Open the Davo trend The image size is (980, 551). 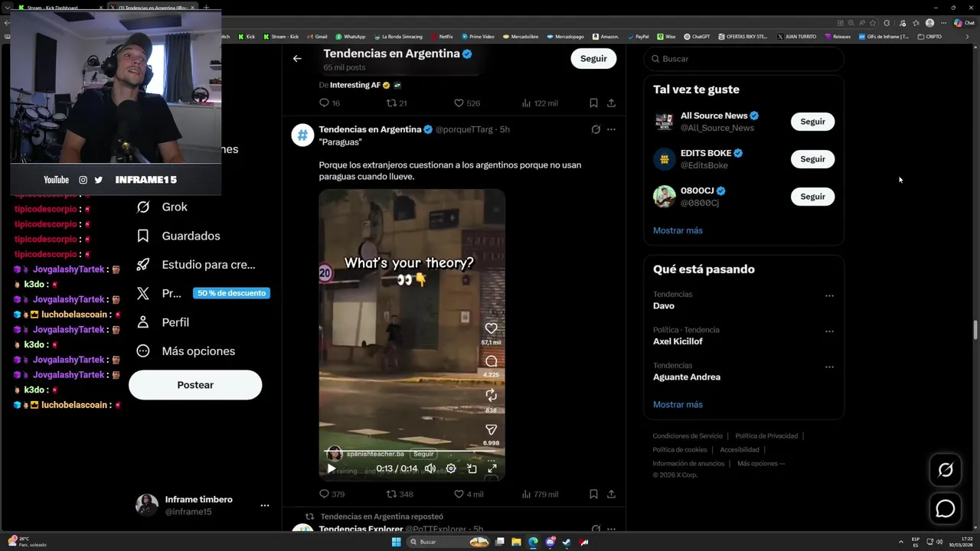point(664,305)
